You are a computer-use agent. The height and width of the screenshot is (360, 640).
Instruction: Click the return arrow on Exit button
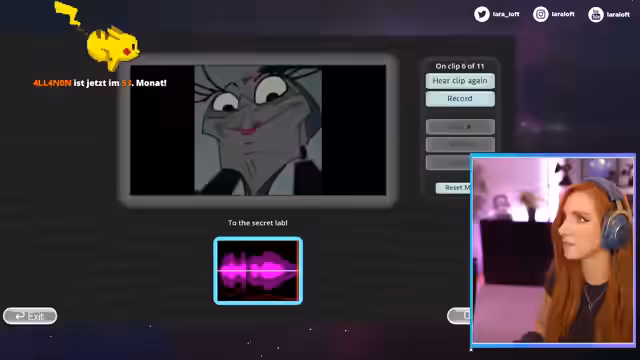pos(20,316)
